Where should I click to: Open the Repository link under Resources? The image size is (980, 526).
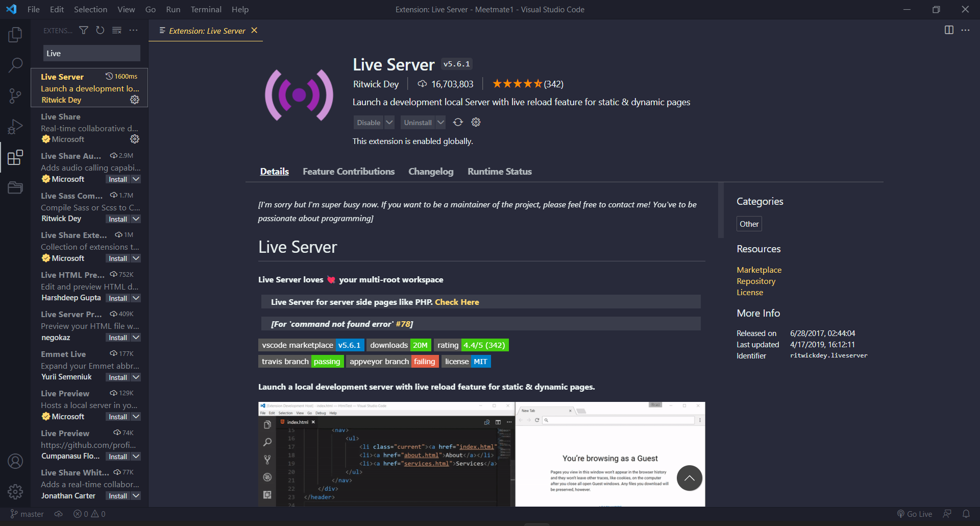point(756,281)
